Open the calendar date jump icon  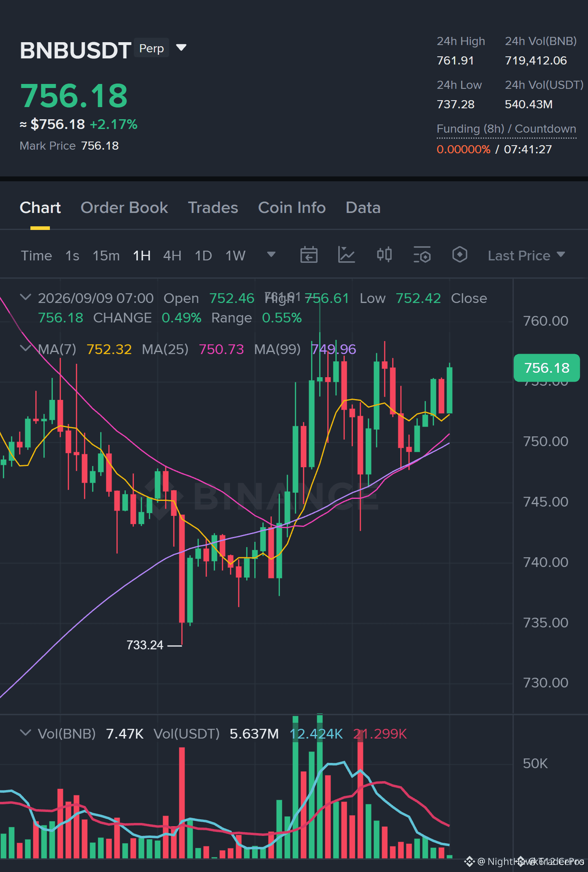(x=309, y=255)
